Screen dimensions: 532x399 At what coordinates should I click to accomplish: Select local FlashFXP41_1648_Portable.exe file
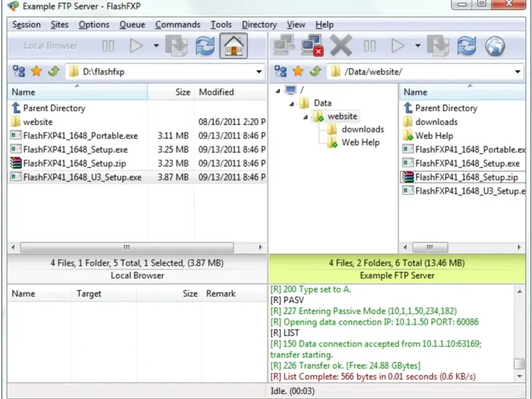pyautogui.click(x=80, y=136)
